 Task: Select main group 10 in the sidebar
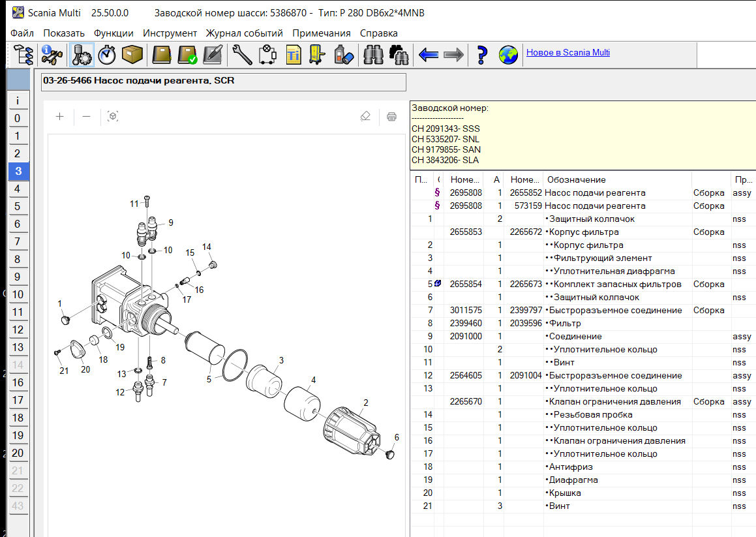pos(18,294)
